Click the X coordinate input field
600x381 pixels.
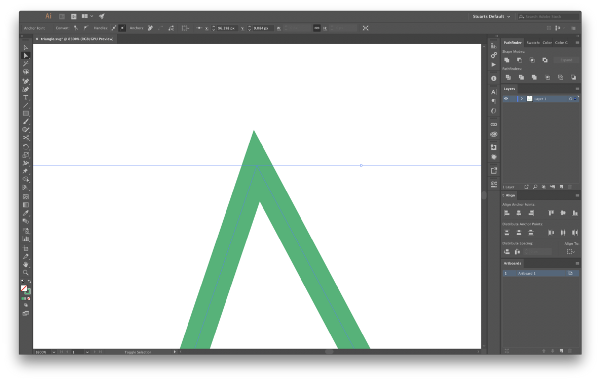[x=227, y=28]
